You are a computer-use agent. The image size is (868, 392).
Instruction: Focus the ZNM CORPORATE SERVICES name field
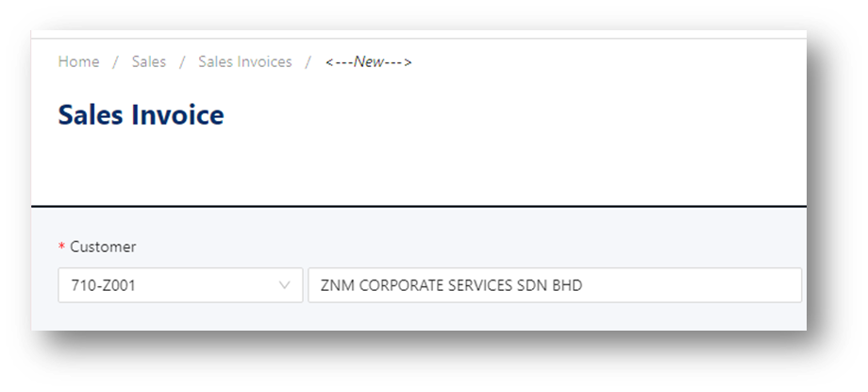555,285
